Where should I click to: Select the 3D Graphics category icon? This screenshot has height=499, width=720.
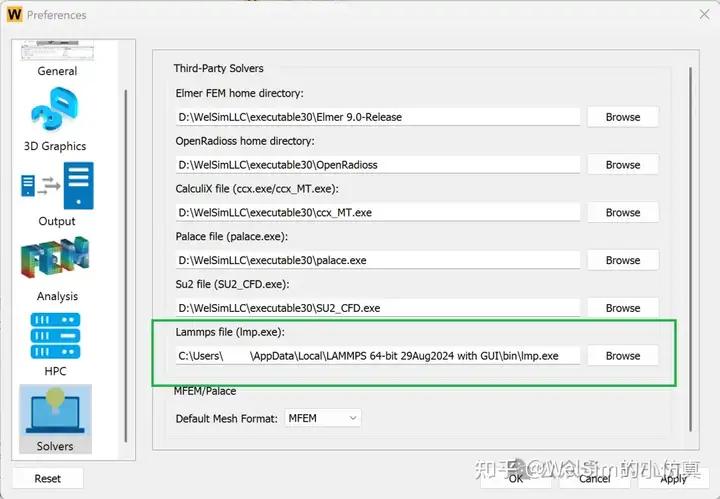[55, 110]
